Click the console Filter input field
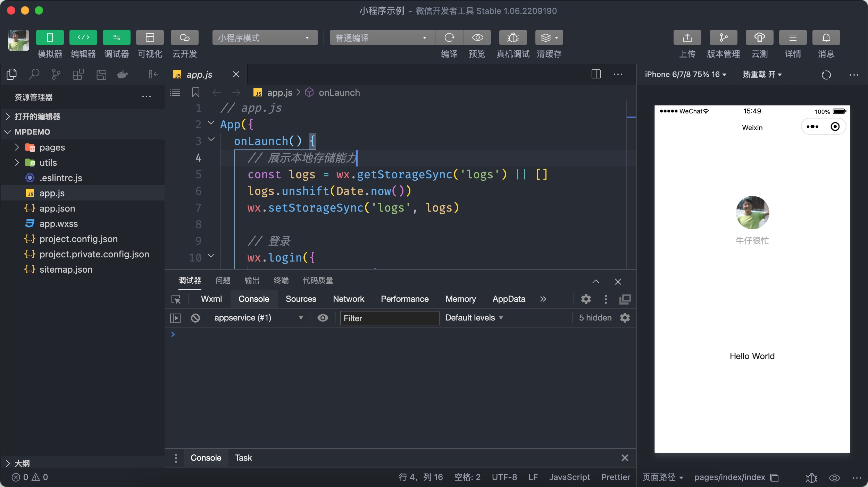Screen dimensions: 868x487 389,318
